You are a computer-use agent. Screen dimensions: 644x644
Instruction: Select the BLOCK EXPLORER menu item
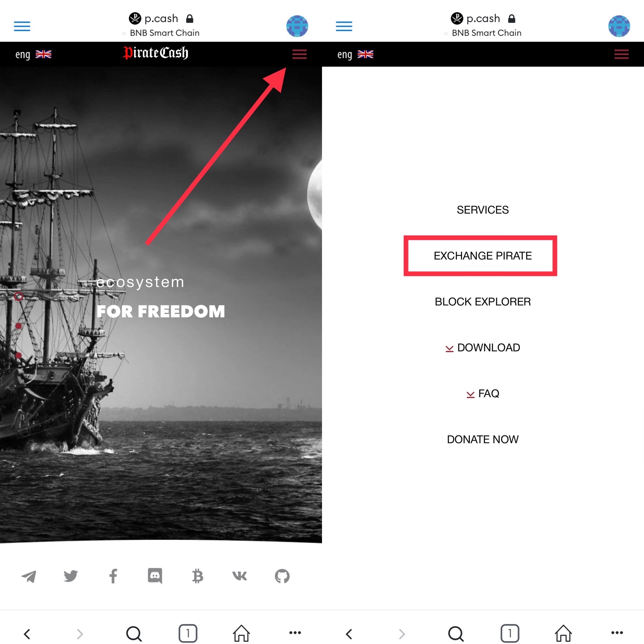(x=483, y=302)
